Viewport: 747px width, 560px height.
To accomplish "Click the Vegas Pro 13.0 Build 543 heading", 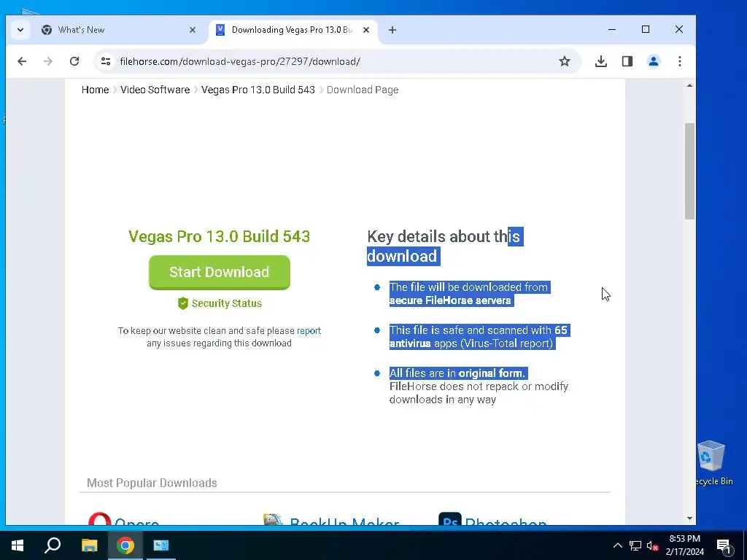I will pos(219,237).
